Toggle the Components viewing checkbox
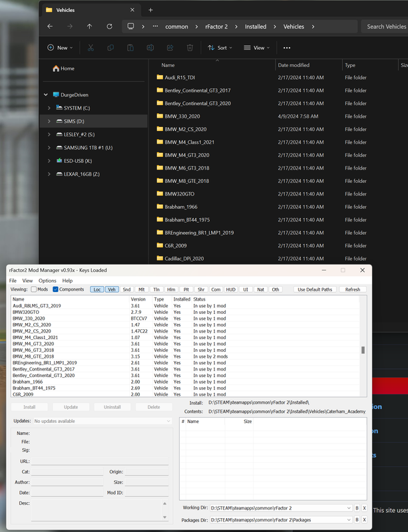The height and width of the screenshot is (532, 408). (x=55, y=289)
